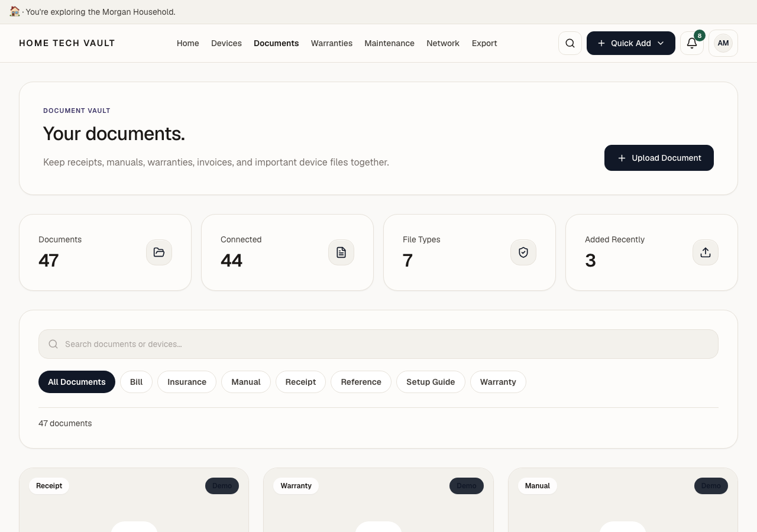Click the house emoji in top banner
This screenshot has width=757, height=532.
[x=15, y=11]
